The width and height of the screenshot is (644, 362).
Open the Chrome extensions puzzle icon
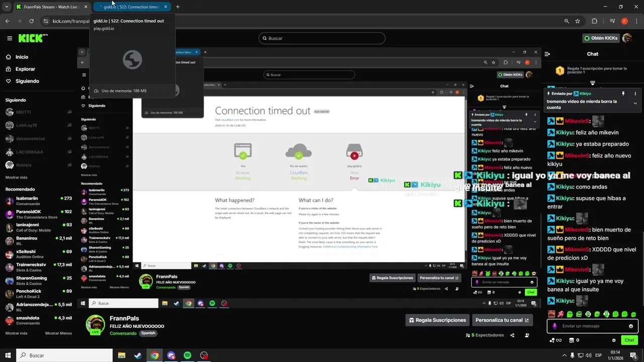tap(595, 21)
